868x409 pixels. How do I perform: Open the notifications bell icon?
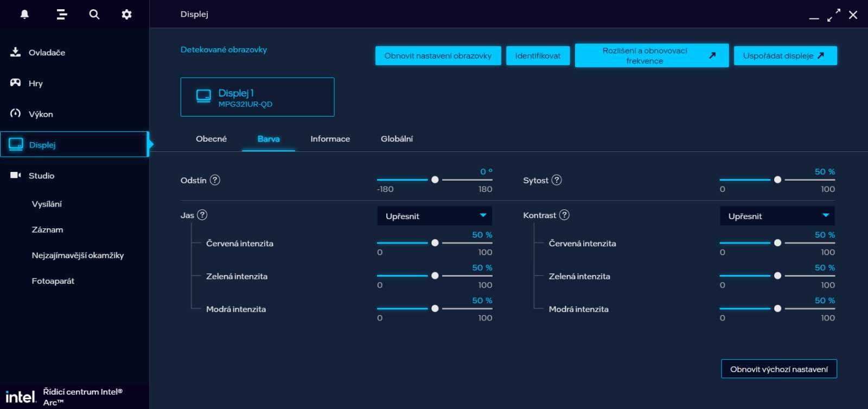tap(24, 14)
